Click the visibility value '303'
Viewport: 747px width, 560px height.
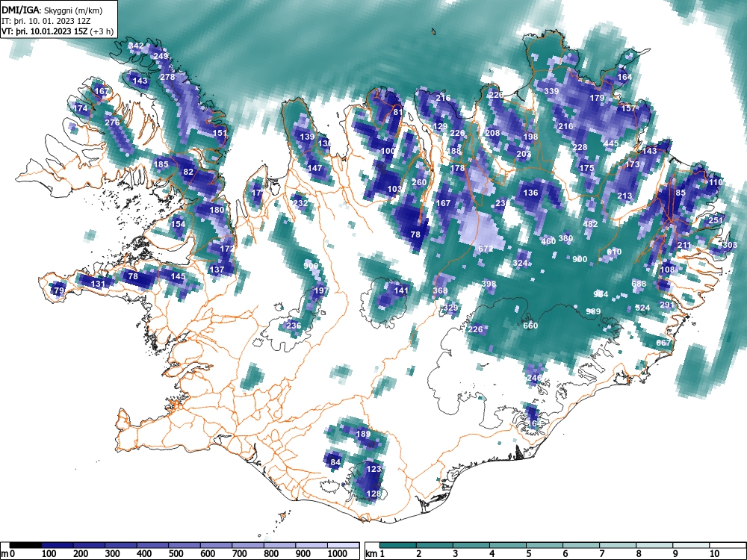point(729,245)
